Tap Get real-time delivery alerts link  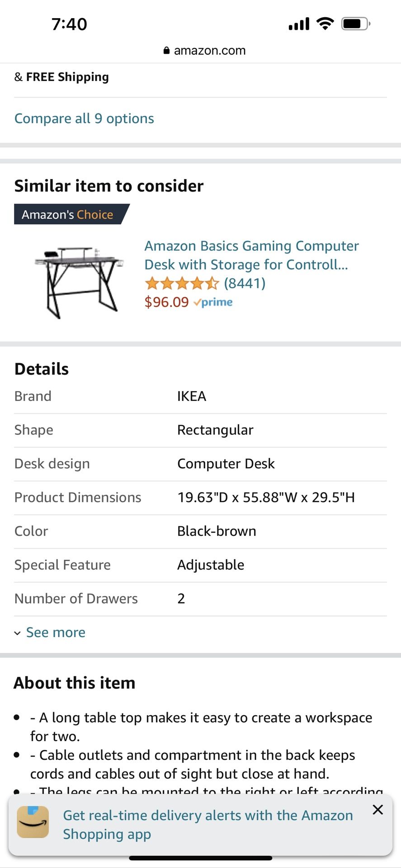coord(208,825)
